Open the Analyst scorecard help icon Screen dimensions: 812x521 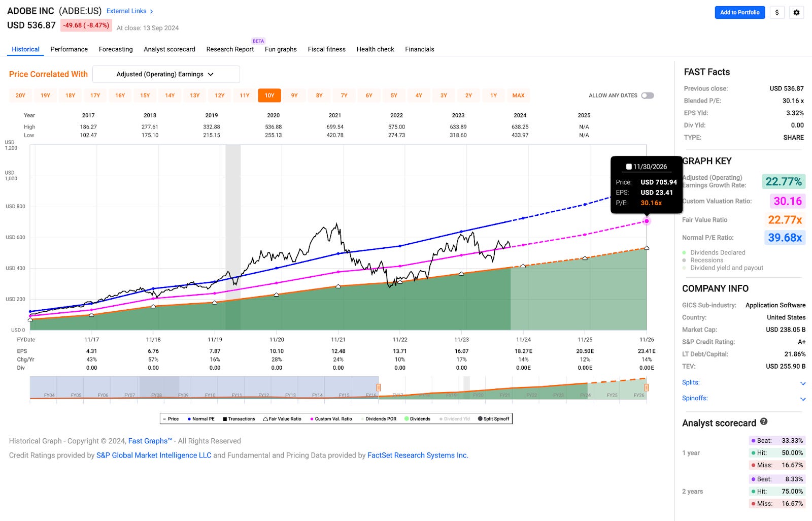point(764,421)
